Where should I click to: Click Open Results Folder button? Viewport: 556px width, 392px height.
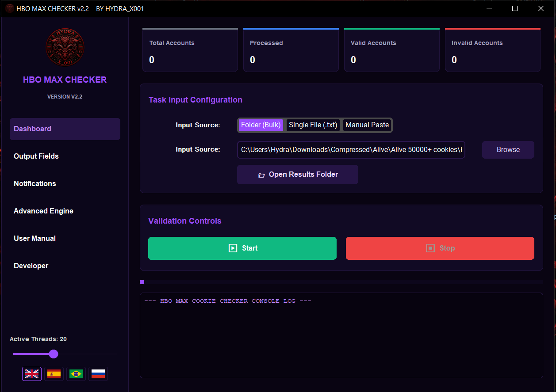click(298, 175)
